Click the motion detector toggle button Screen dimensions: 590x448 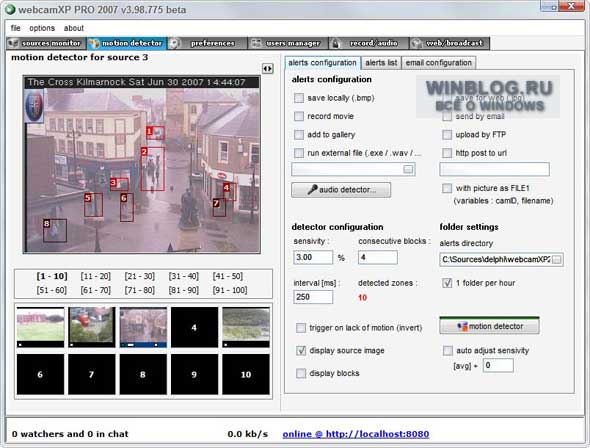pos(489,326)
